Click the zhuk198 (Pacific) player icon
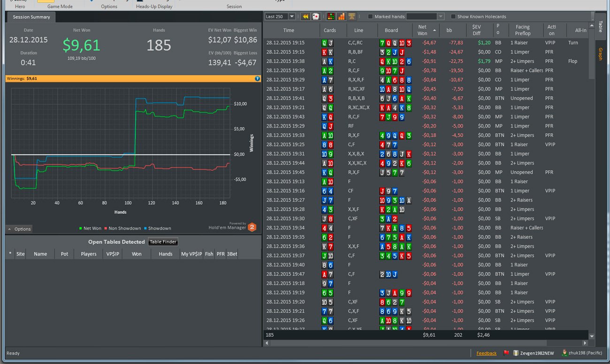This screenshot has width=610, height=364. (x=564, y=353)
